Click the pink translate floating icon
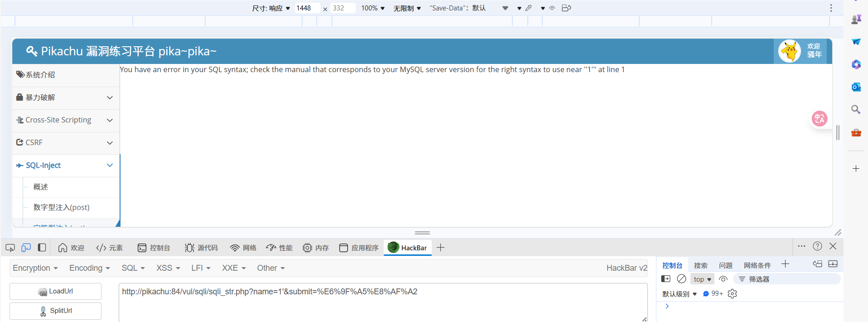 (x=819, y=119)
